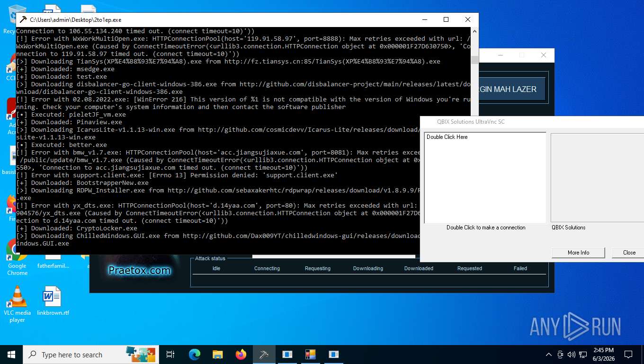
Task: Click the Failed column in Attack status
Action: coord(520,268)
